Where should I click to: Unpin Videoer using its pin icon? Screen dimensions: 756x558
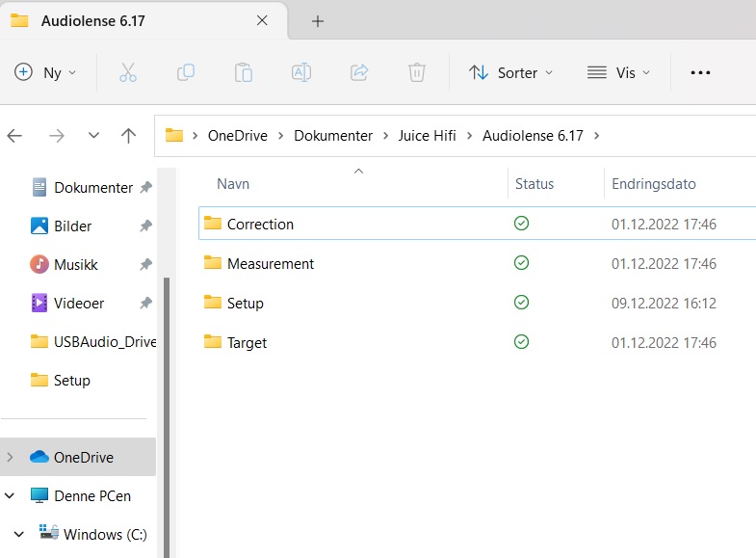[146, 303]
